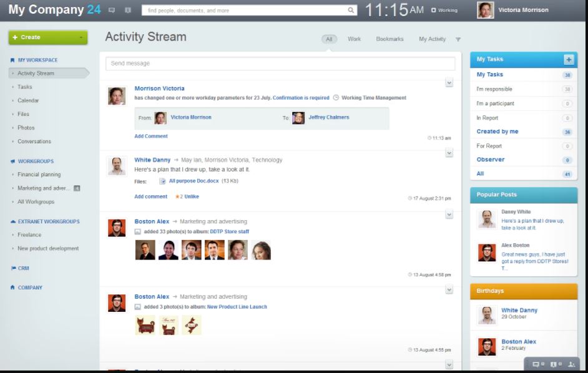Expand options menu on Morrison Victoria's post

(449, 82)
